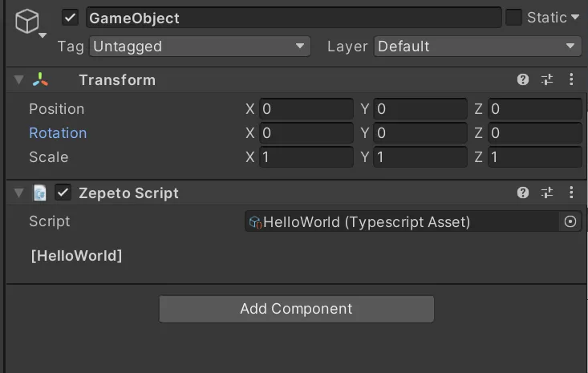588x373 pixels.
Task: Open Zepeto Script presets sliders icon
Action: click(x=547, y=193)
